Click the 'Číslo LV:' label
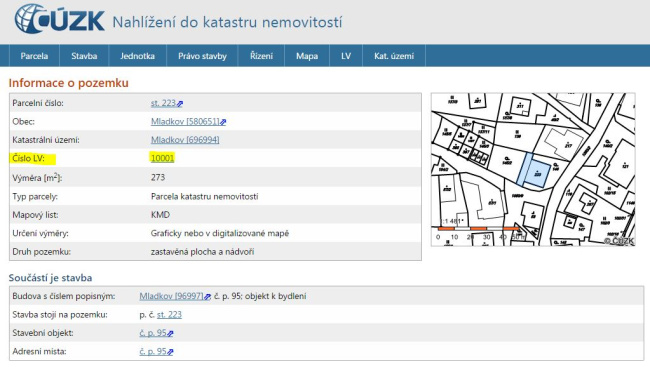 pyautogui.click(x=28, y=158)
